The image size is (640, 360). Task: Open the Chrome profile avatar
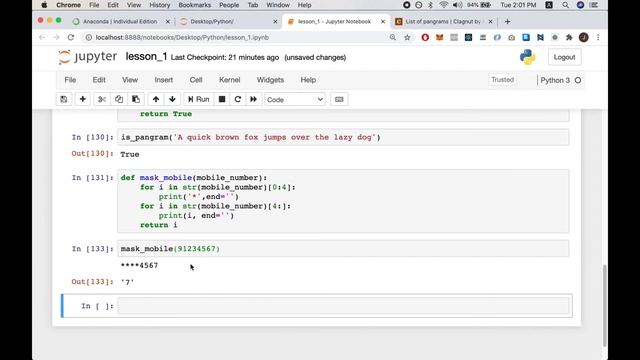tap(584, 37)
